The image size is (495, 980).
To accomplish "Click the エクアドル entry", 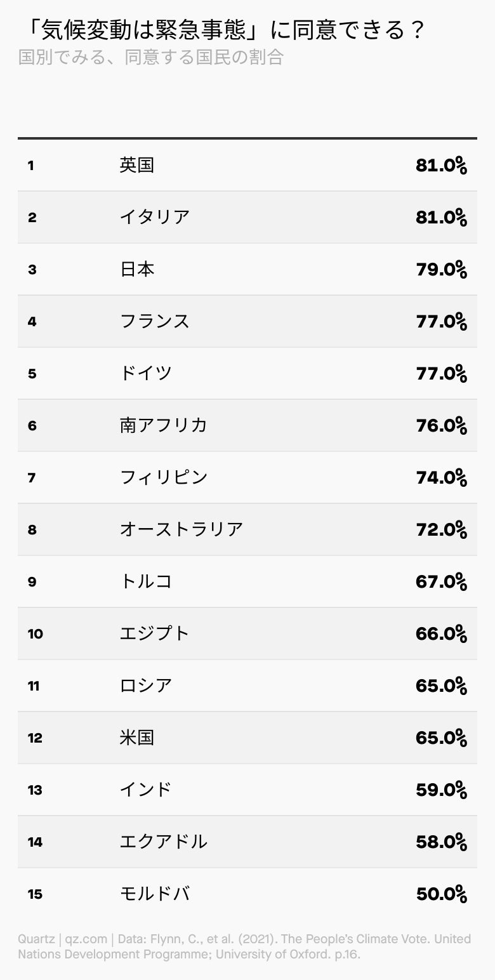I will (164, 842).
